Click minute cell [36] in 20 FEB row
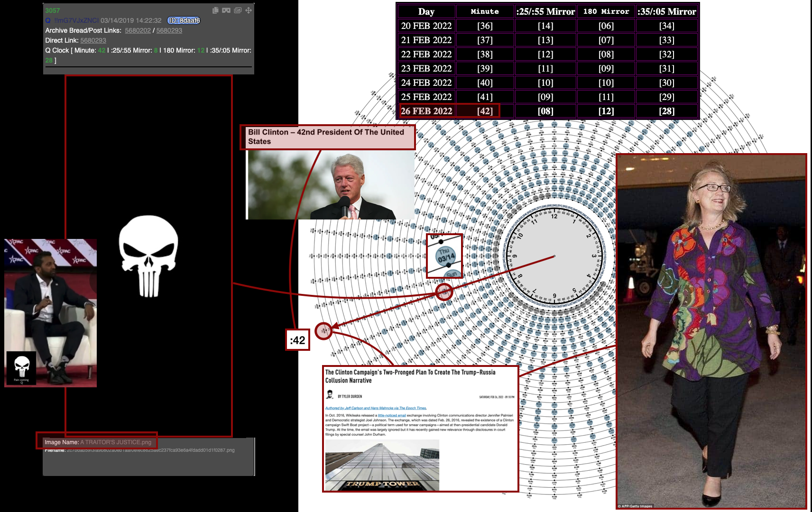The image size is (812, 512). 485,26
